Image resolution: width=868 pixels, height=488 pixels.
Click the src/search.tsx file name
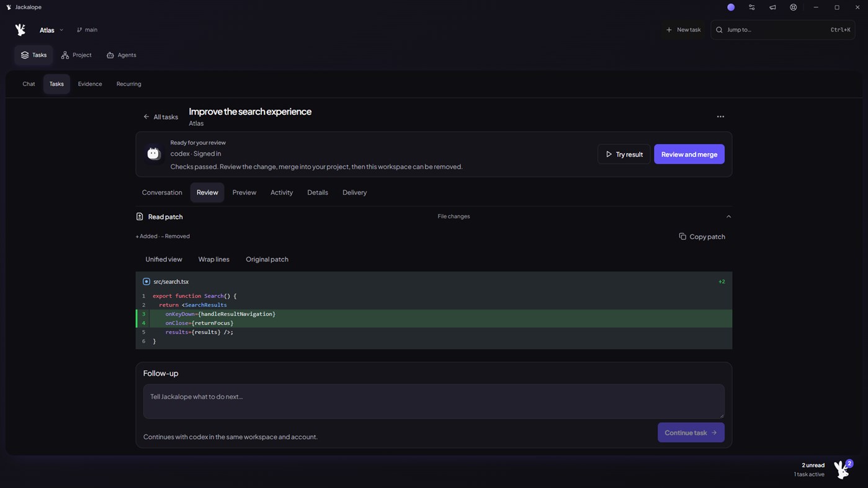tap(171, 282)
